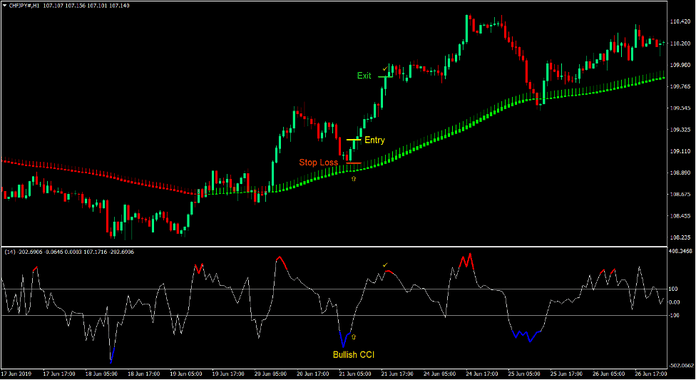Click the '19 Jun 05:00' time axis label
The image size is (696, 380).
(186, 374)
